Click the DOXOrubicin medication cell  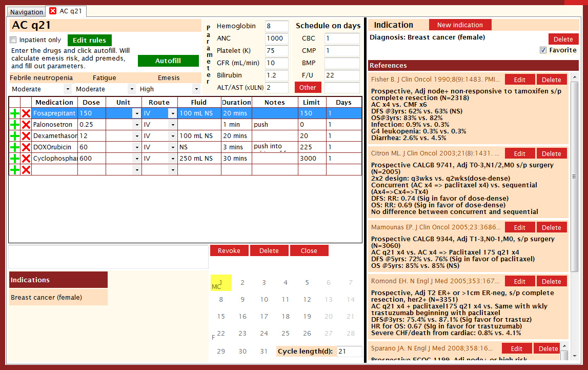pos(54,147)
